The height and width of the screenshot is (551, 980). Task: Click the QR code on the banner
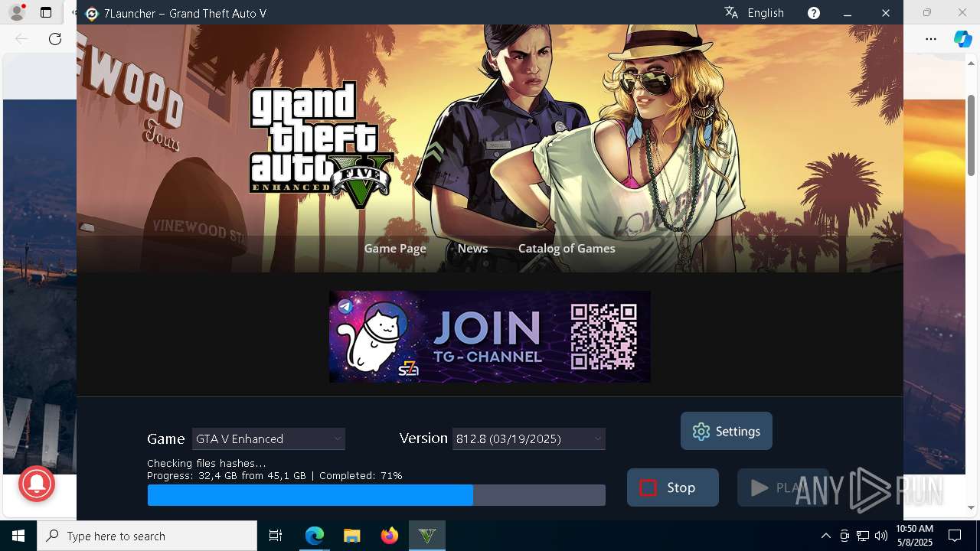[604, 337]
